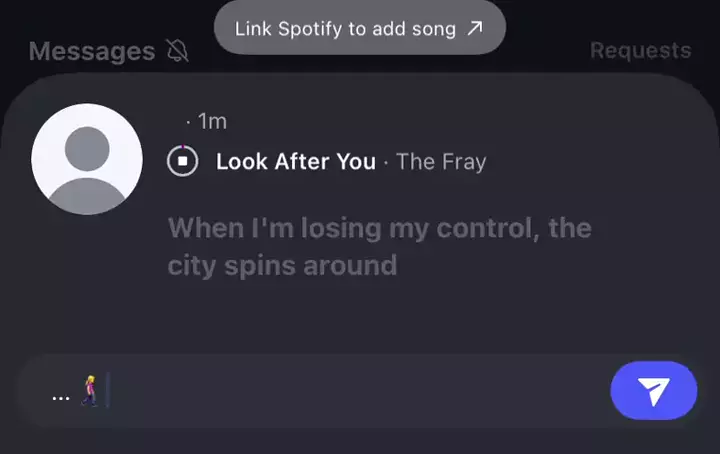Open the default profile avatar
The image size is (720, 454).
pos(87,158)
